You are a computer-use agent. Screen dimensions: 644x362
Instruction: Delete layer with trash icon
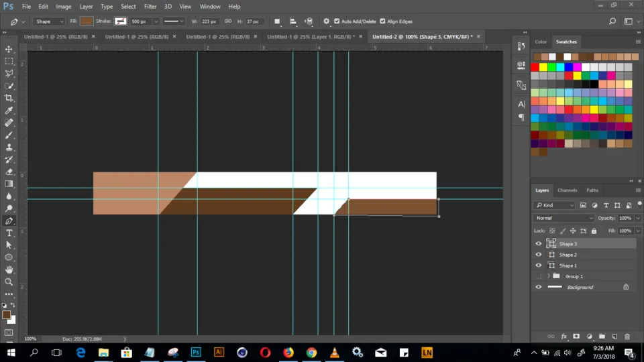pyautogui.click(x=627, y=337)
